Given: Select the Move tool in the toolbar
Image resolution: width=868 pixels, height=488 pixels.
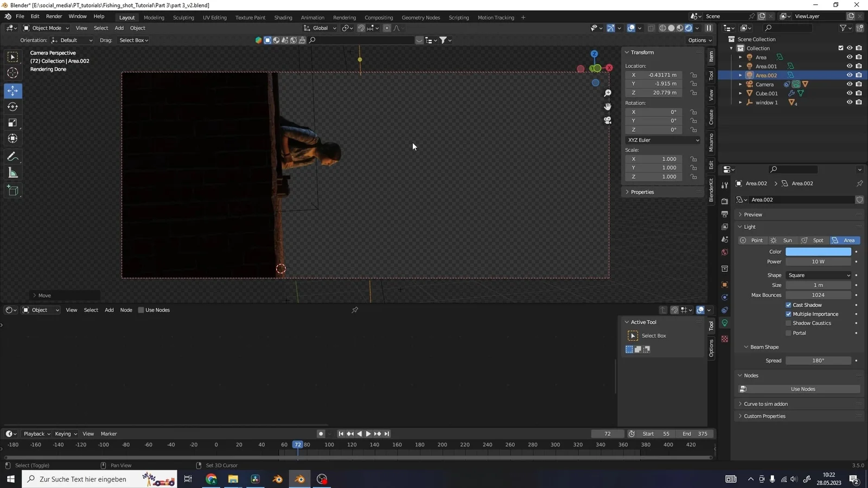Looking at the screenshot, I should 12,91.
